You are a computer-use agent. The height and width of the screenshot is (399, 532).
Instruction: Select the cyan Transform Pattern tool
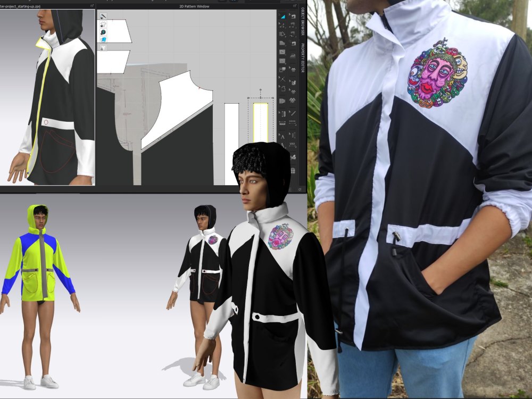click(x=282, y=16)
